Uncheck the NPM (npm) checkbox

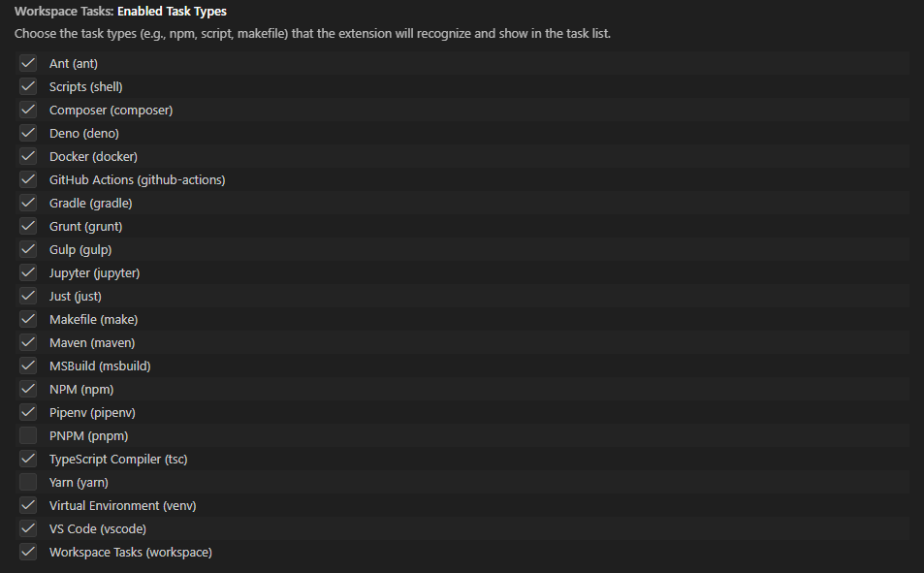[x=28, y=389]
